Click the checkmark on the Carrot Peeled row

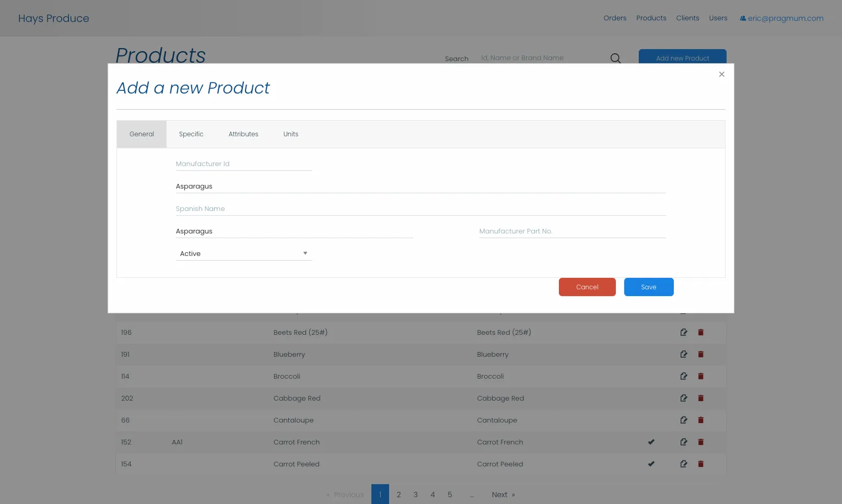[x=651, y=464]
